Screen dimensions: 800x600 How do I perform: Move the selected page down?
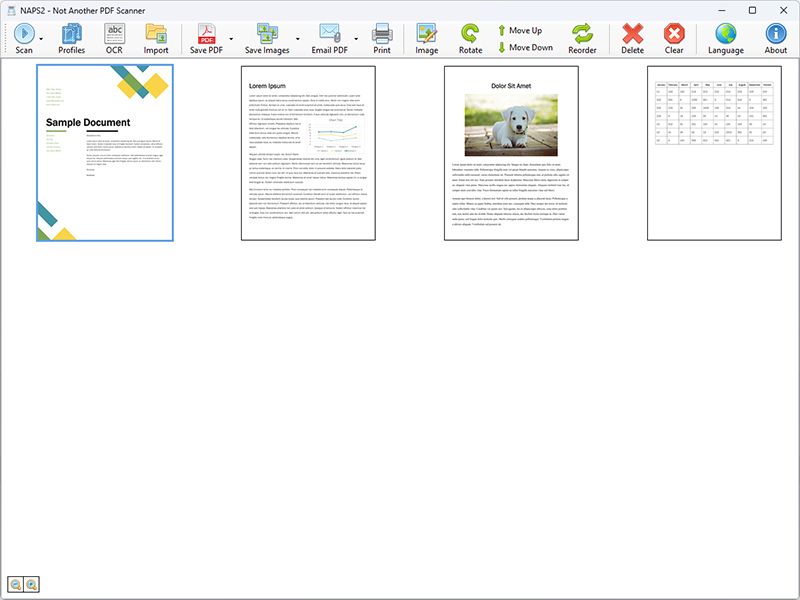click(x=526, y=47)
